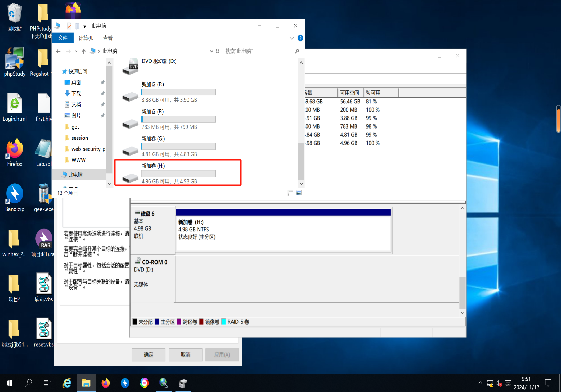Open phpStudy desktop shortcut
The height and width of the screenshot is (392, 561).
point(15,62)
